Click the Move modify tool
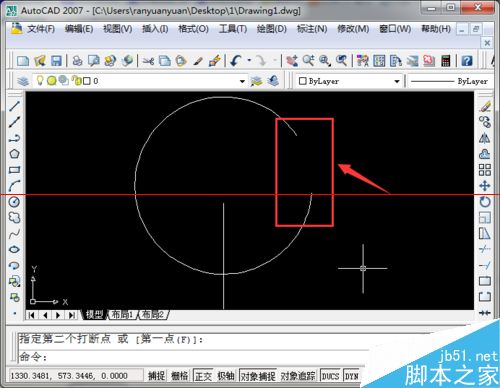Image resolution: width=500 pixels, height=388 pixels. [485, 186]
